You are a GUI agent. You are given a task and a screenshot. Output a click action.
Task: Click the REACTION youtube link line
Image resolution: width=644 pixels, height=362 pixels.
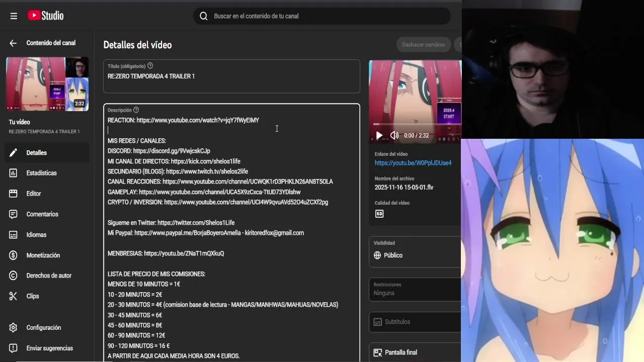pyautogui.click(x=183, y=120)
